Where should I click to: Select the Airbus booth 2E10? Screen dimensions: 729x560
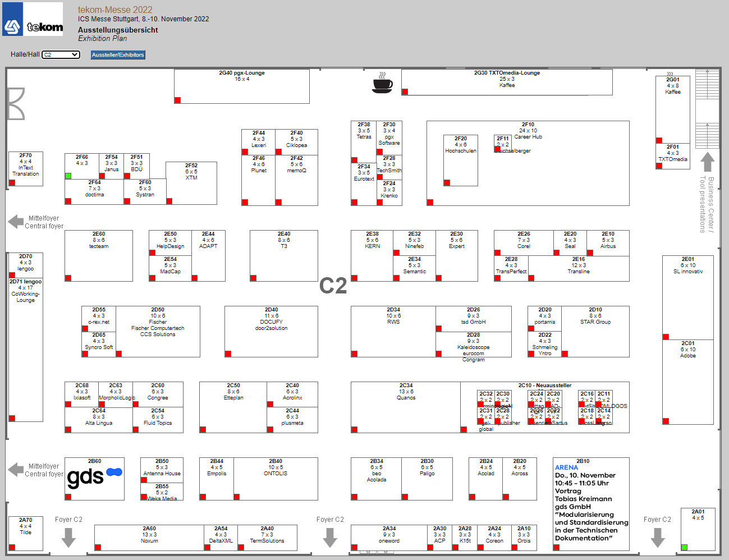pyautogui.click(x=608, y=243)
